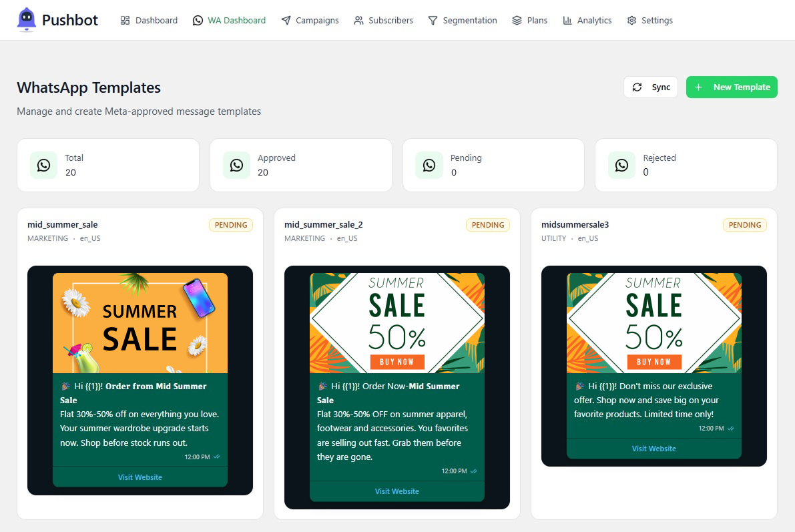This screenshot has width=795, height=532.
Task: Open the WA Dashboard menu item
Action: pyautogui.click(x=229, y=20)
